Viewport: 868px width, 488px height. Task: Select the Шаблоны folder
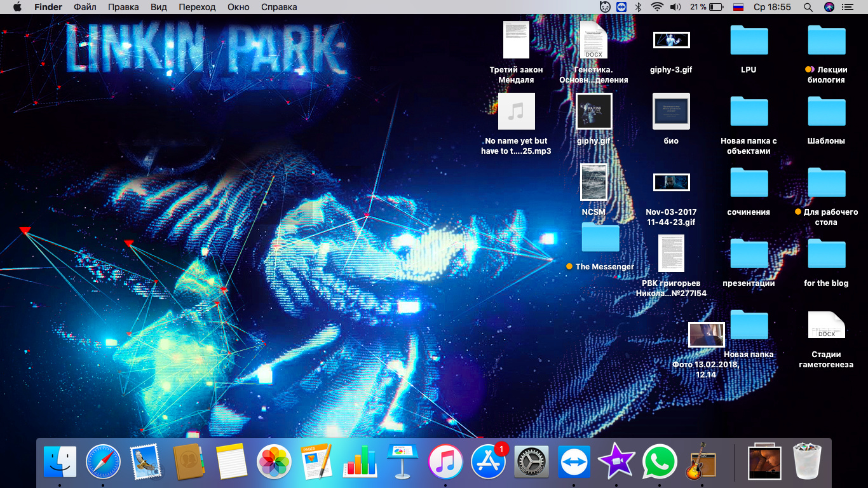click(x=826, y=111)
